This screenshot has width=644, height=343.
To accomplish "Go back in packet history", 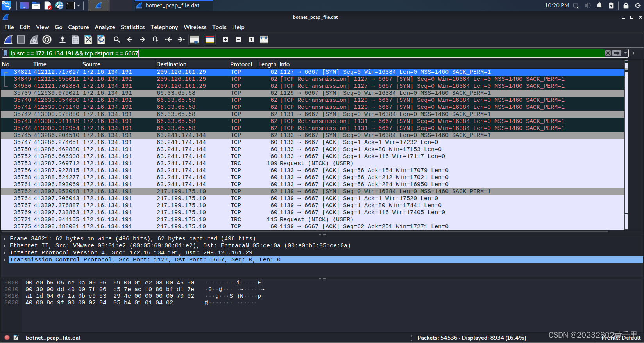I will pyautogui.click(x=130, y=39).
